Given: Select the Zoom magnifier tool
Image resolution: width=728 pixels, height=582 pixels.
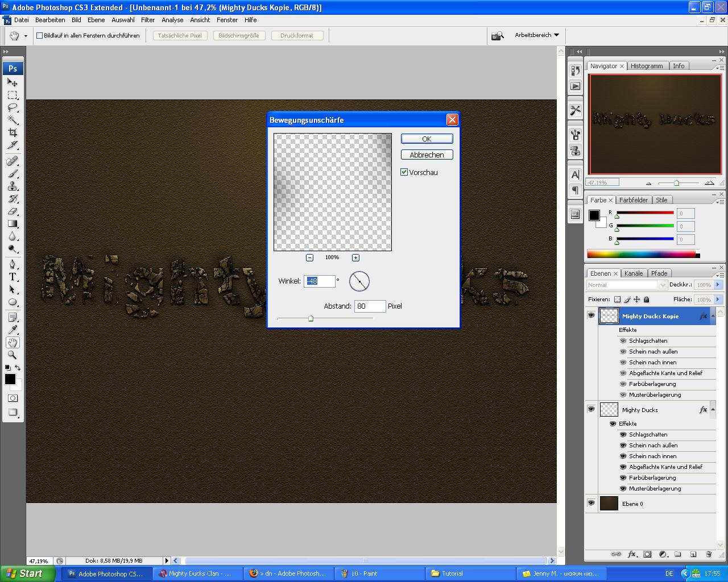Looking at the screenshot, I should (13, 355).
